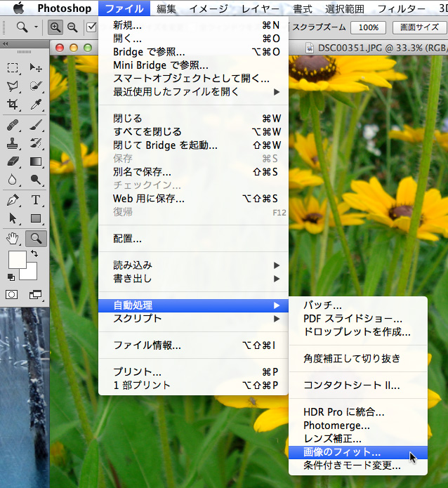Open the イメージ menu

(x=209, y=8)
